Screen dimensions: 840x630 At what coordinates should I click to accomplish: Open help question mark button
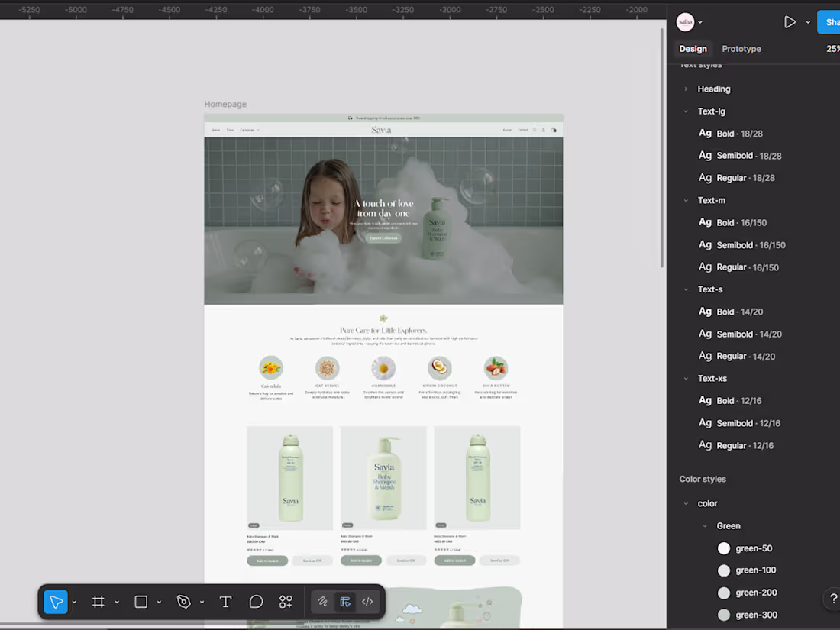point(833,599)
